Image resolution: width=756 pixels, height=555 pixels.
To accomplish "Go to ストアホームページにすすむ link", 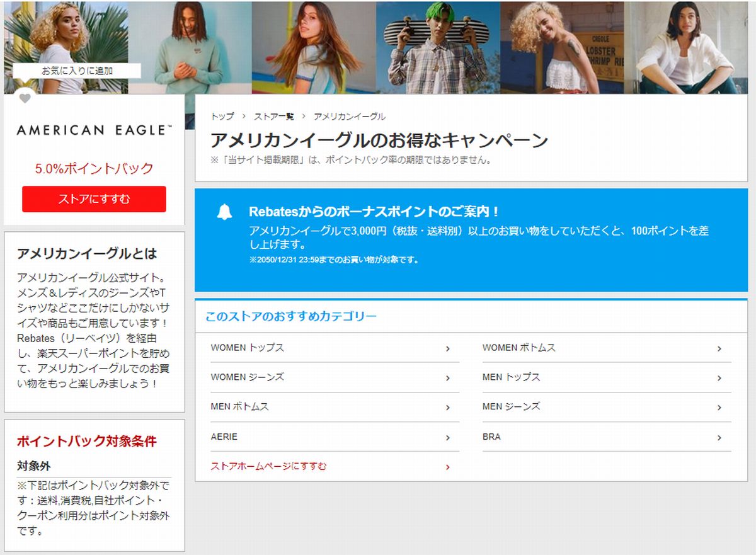I will (x=269, y=466).
